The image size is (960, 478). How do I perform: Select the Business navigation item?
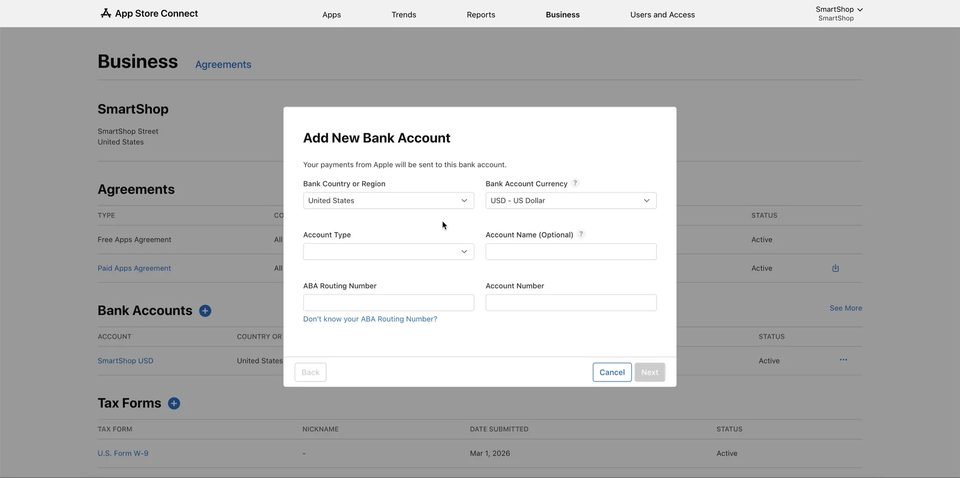coord(562,15)
